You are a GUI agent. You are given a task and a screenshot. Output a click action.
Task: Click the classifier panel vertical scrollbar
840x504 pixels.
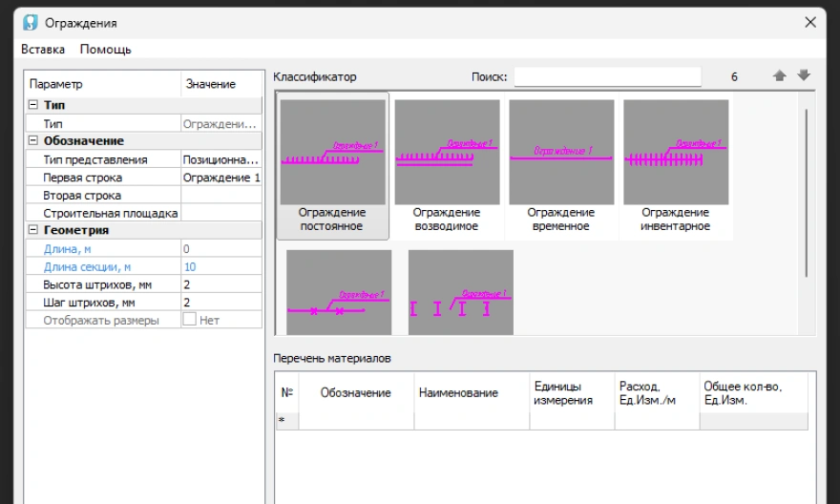(807, 191)
